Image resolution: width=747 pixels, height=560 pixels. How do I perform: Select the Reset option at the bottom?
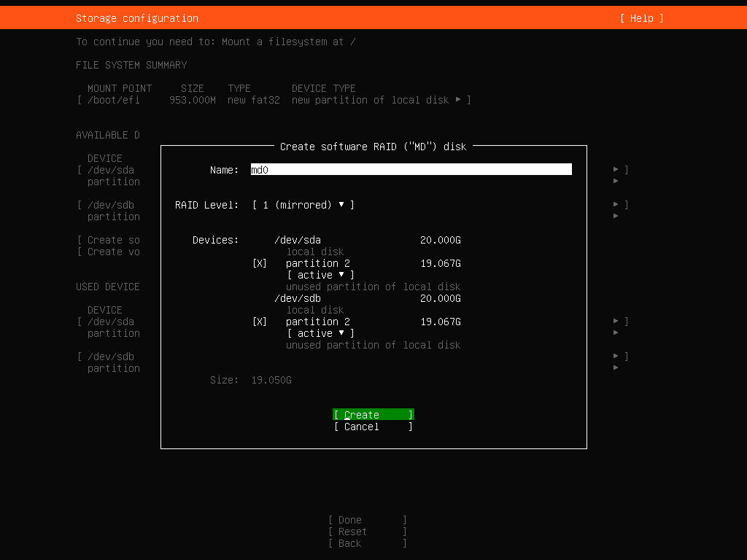367,532
